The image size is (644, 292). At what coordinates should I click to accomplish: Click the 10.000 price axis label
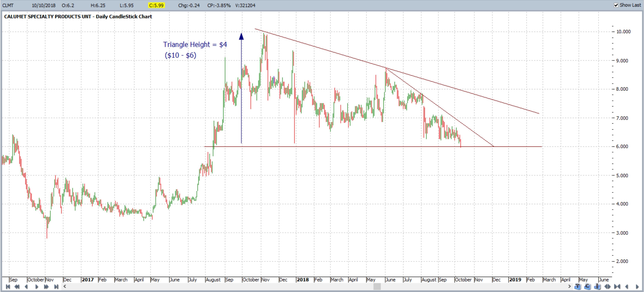point(623,32)
